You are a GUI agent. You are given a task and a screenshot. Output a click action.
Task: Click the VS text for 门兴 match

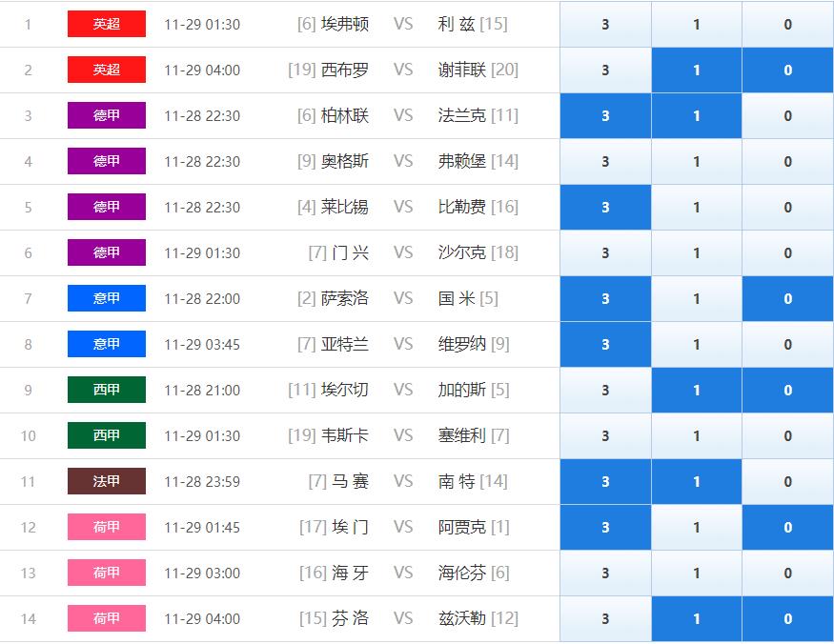(x=403, y=252)
